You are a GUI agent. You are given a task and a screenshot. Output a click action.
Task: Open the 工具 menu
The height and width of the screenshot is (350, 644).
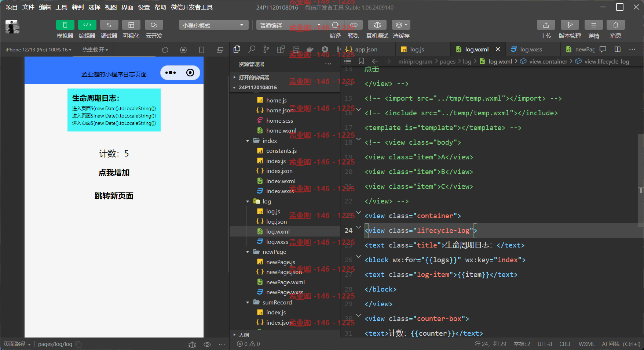[x=61, y=7]
